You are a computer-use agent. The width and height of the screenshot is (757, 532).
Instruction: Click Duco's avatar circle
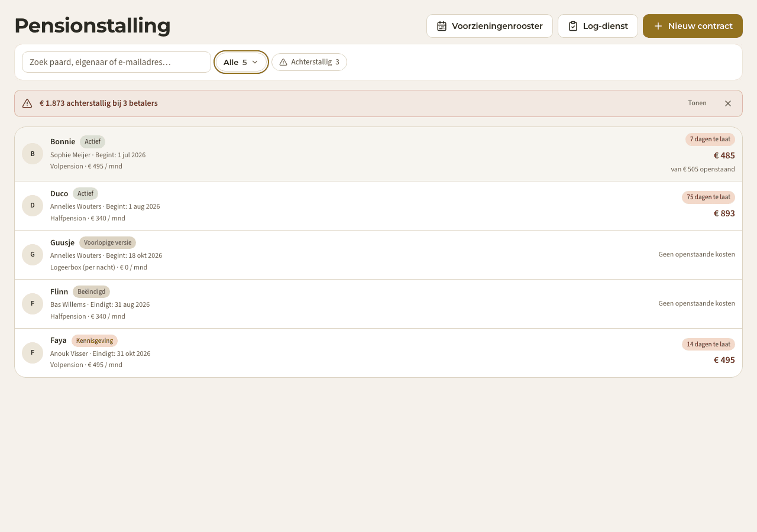(x=33, y=206)
